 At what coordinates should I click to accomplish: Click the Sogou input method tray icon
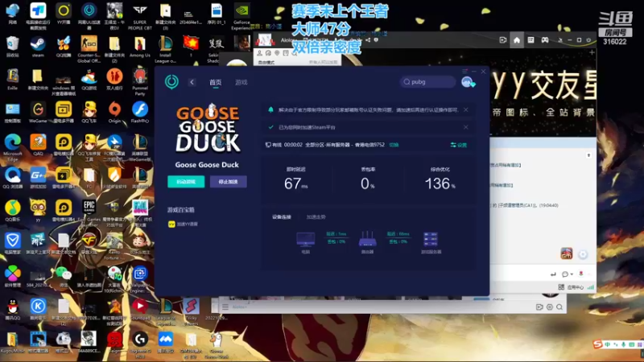(597, 344)
